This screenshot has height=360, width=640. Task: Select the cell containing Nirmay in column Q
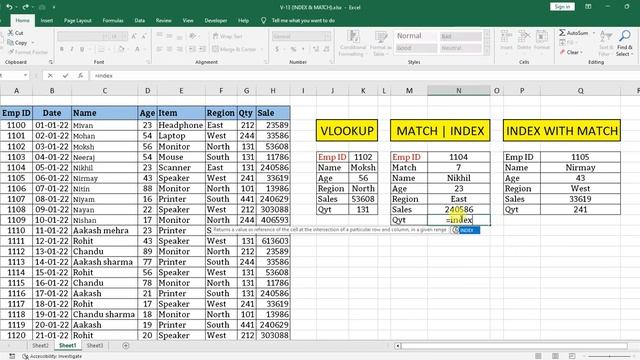click(580, 167)
